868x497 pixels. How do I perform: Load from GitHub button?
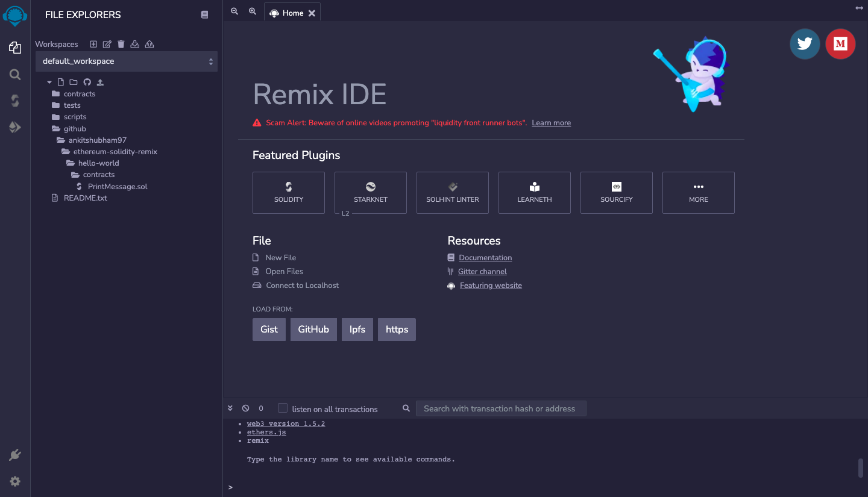[x=313, y=330]
